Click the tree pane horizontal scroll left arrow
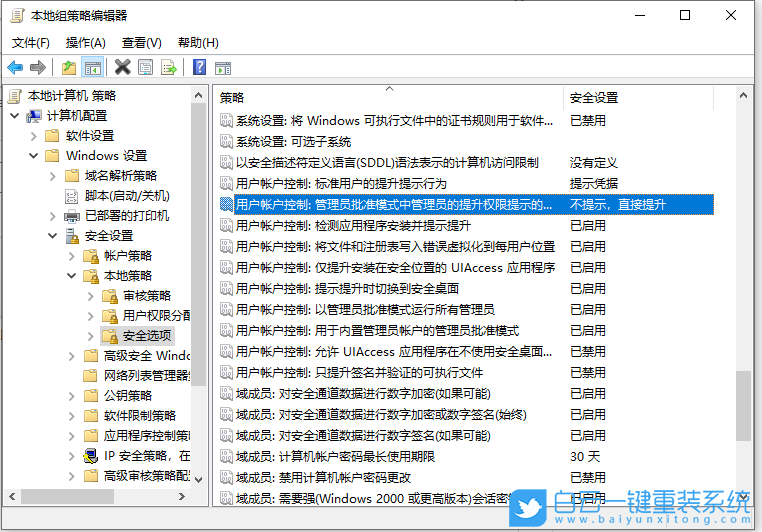 coord(12,497)
